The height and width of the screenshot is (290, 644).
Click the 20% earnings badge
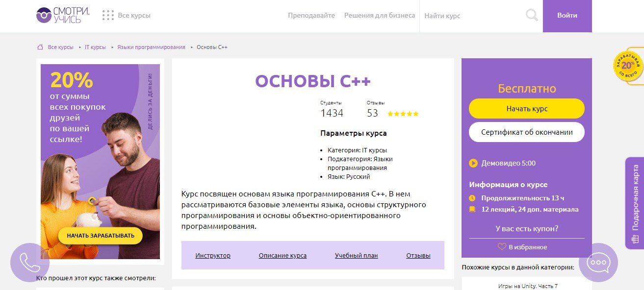click(628, 66)
